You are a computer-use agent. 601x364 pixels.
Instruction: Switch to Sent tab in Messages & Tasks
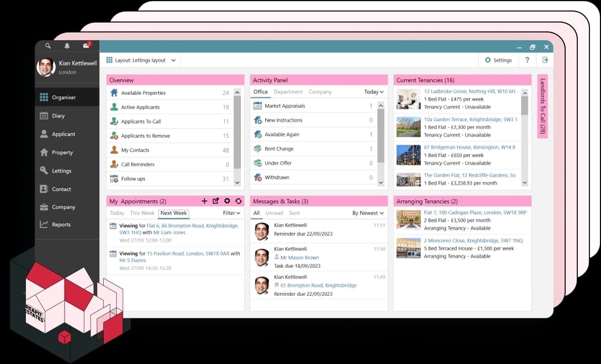point(294,213)
